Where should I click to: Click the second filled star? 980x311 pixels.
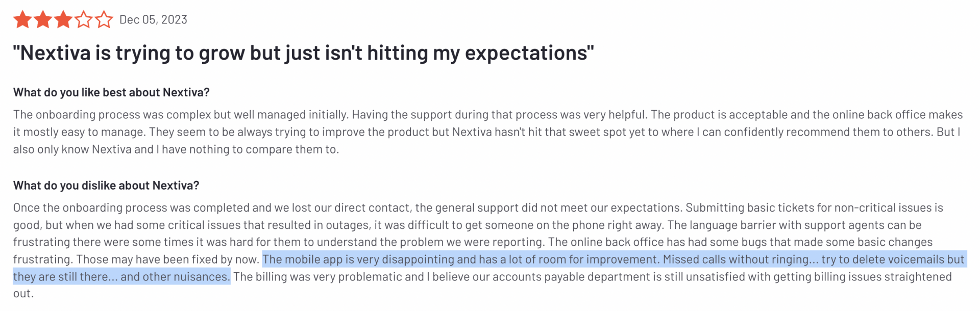point(43,20)
